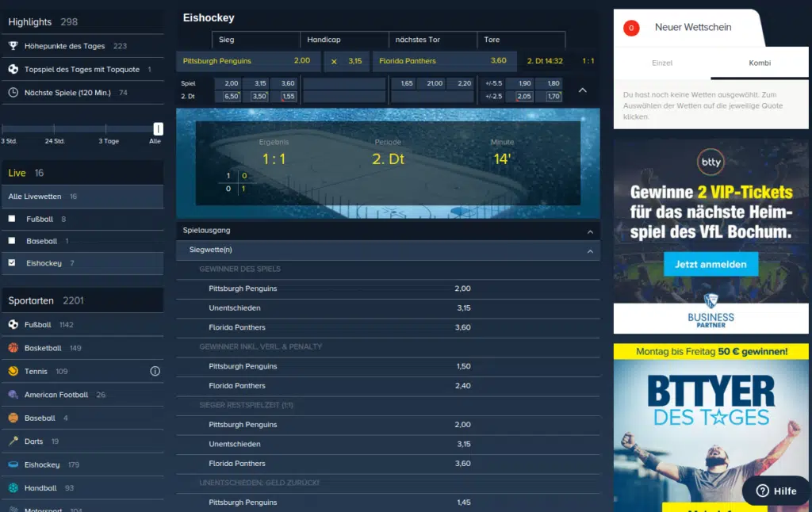Screen dimensions: 812x512
Task: Pick Unentschieden 3,15 under Sieger Restspielzeit
Action: [388, 444]
